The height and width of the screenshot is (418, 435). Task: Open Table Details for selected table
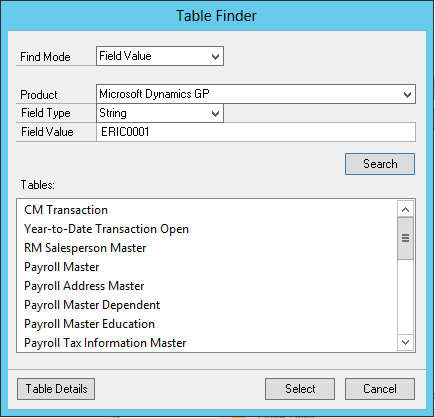[56, 389]
